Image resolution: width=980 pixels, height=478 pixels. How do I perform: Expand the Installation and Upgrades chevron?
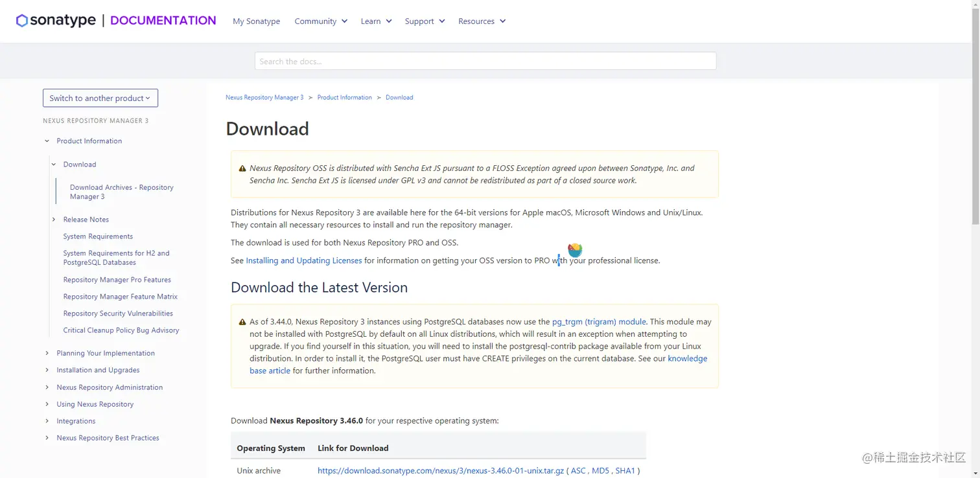click(x=47, y=370)
